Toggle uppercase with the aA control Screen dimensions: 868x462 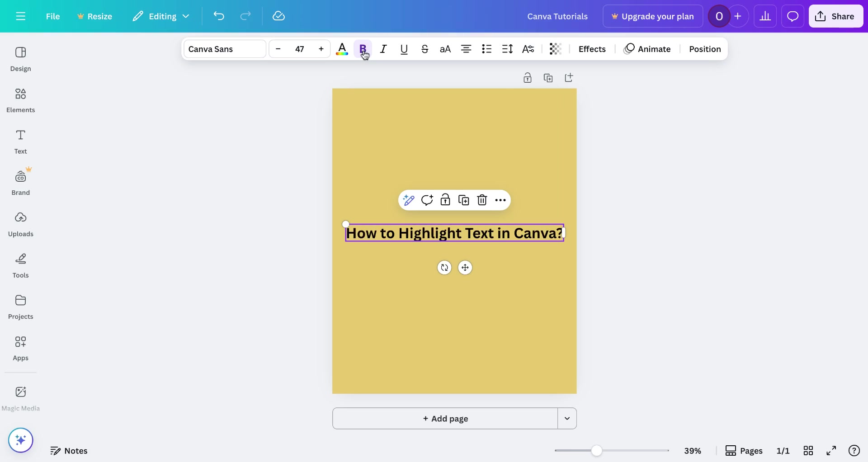(445, 49)
